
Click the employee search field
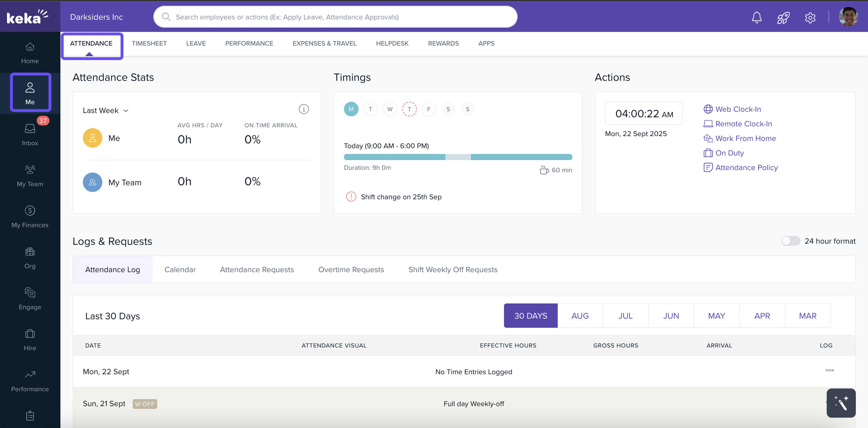pos(335,17)
